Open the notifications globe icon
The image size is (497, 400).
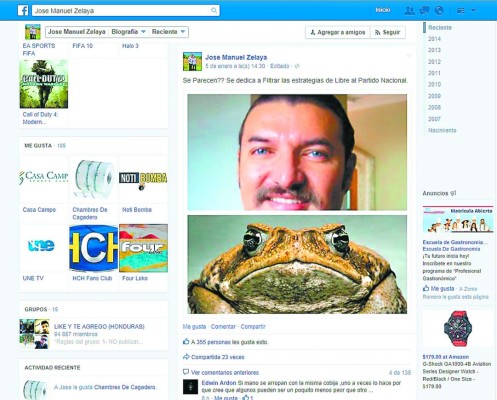[439, 11]
